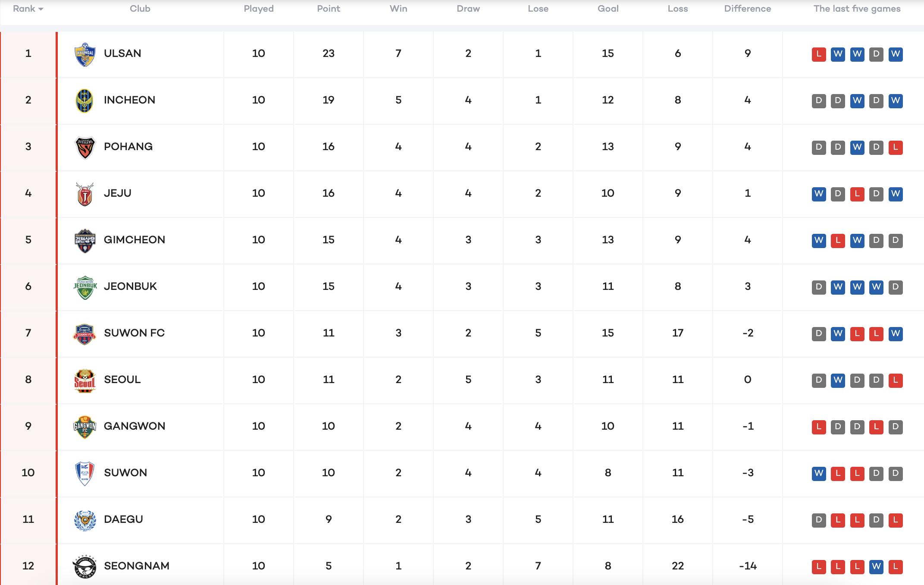Click the Win column header

pyautogui.click(x=398, y=9)
